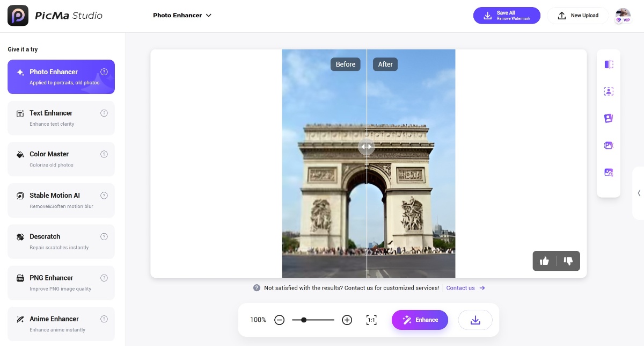Zoom out with the minus button

[x=279, y=320]
